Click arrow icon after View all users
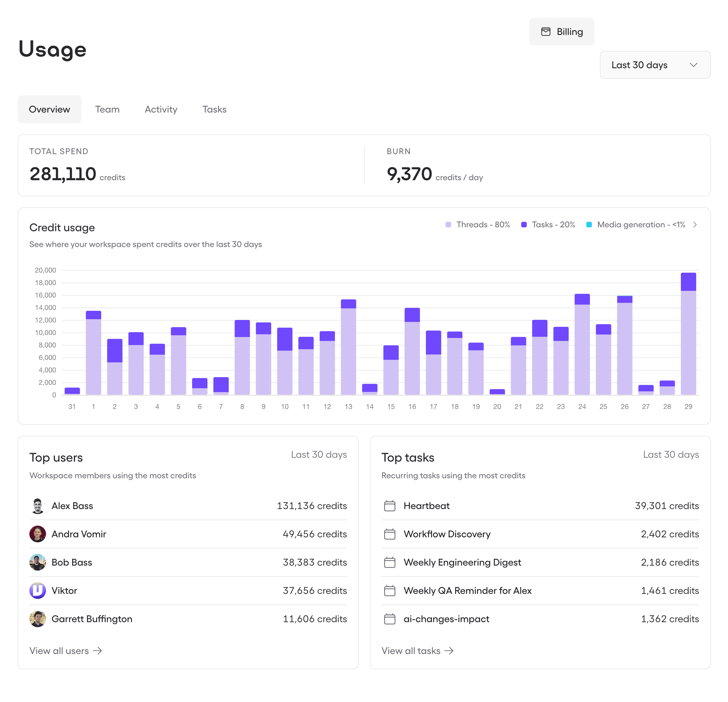This screenshot has width=728, height=702. pos(97,651)
